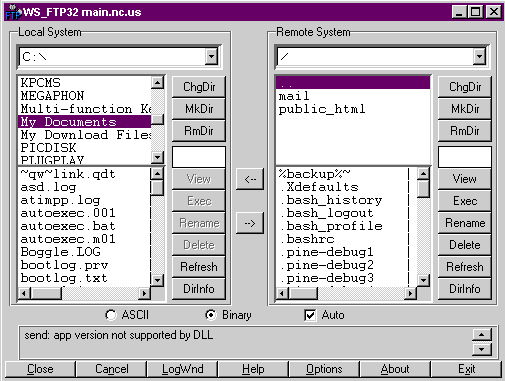Open the About dialog
Viewport: 505px width, 381px height.
pyautogui.click(x=395, y=369)
